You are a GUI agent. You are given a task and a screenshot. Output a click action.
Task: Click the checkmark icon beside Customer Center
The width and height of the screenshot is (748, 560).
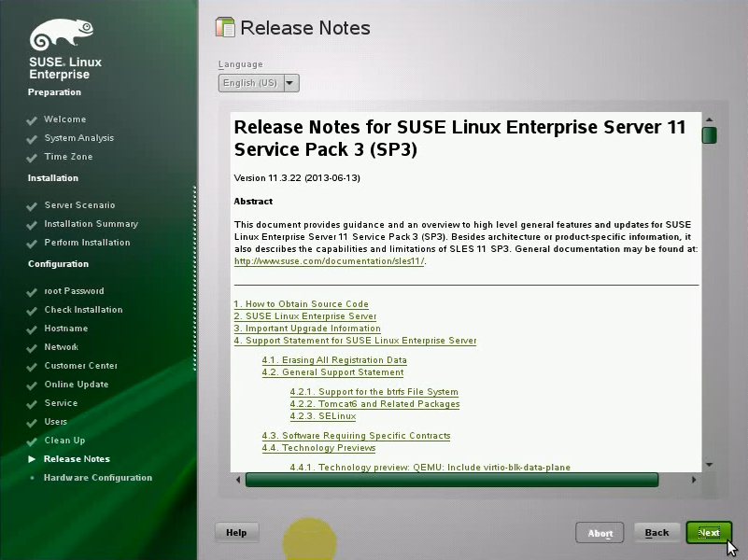pyautogui.click(x=32, y=367)
